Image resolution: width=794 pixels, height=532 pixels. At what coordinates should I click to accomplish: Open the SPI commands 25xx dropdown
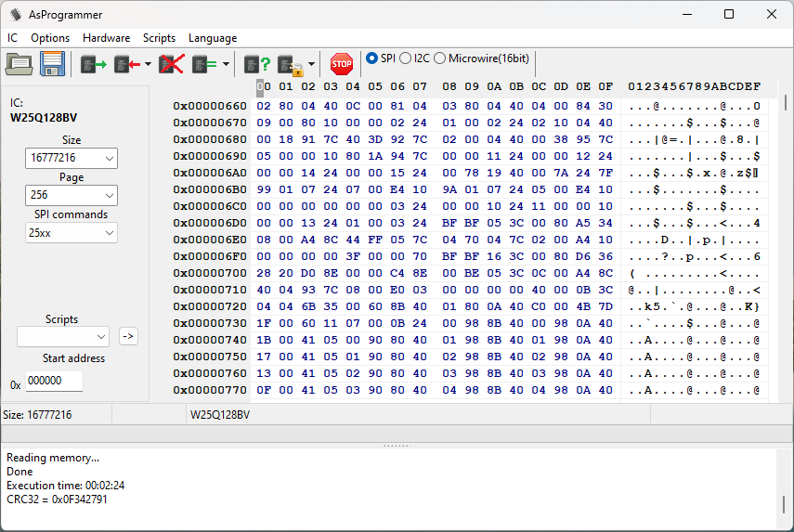pos(72,232)
